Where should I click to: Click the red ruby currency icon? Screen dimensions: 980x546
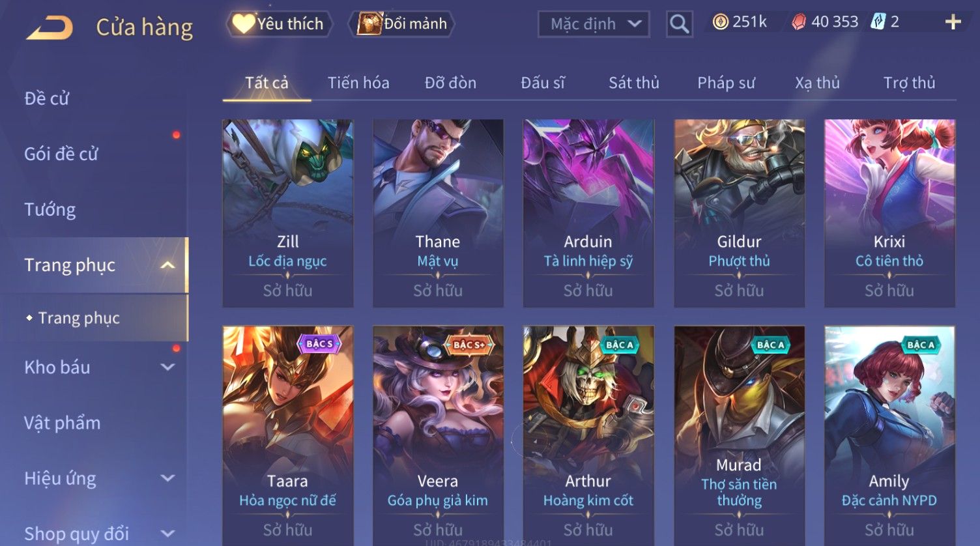tap(799, 22)
